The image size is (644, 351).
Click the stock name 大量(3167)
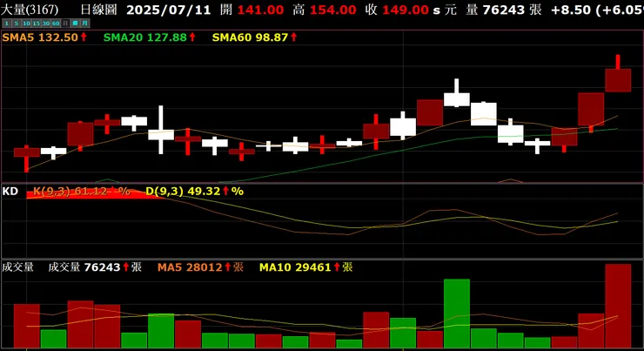click(x=30, y=10)
